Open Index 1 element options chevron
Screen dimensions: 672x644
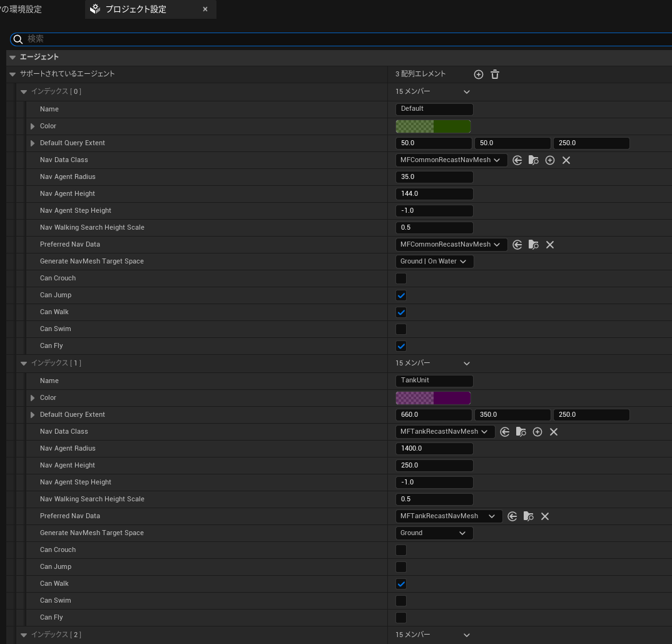tap(467, 364)
